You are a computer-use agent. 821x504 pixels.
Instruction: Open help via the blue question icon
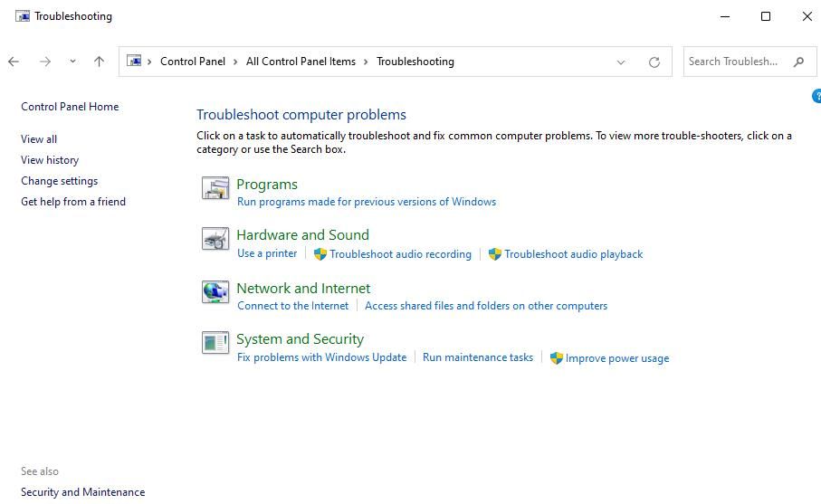click(816, 96)
